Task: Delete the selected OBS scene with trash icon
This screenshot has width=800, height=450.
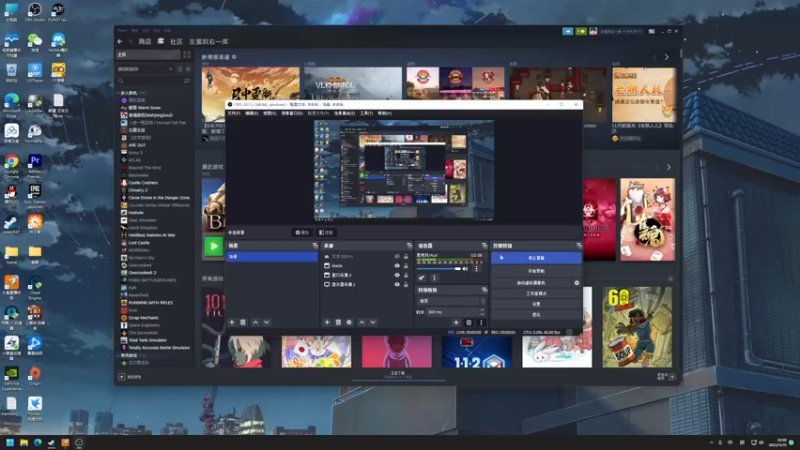Action: (243, 322)
